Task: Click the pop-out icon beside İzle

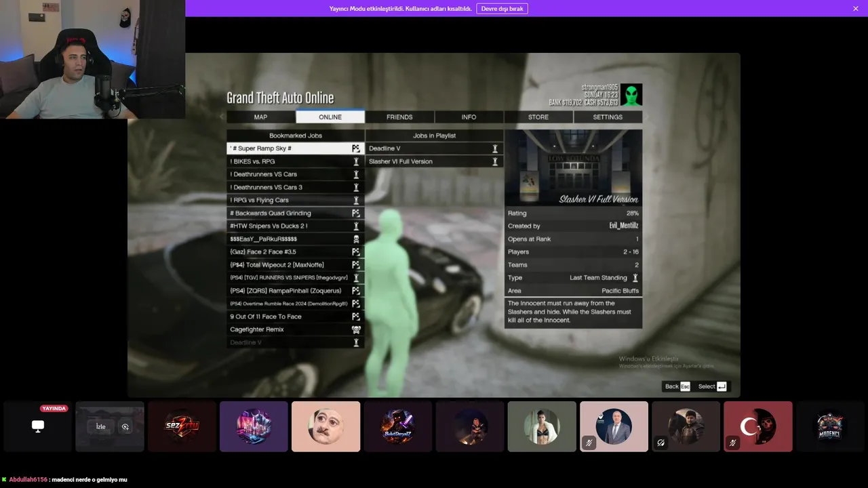Action: [125, 427]
